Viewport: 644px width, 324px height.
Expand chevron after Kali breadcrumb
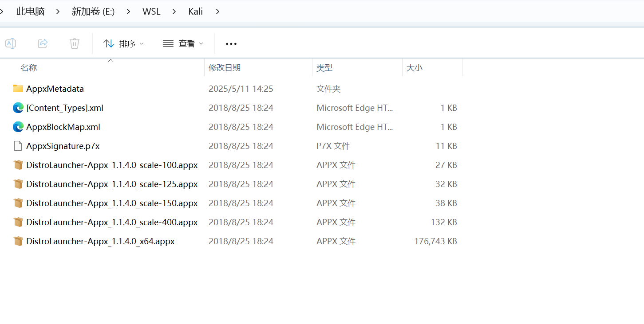tap(217, 12)
